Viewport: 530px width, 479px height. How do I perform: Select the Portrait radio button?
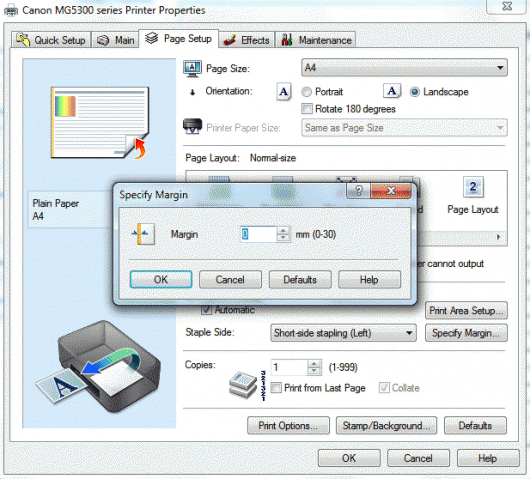[307, 92]
